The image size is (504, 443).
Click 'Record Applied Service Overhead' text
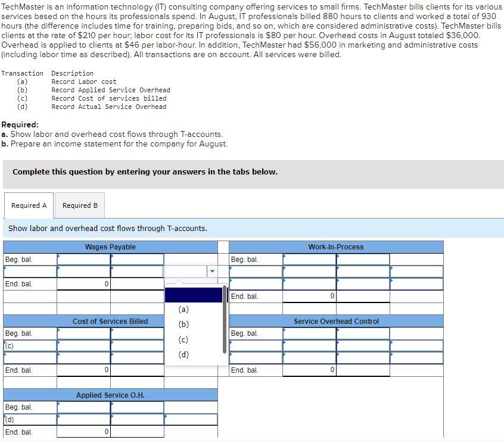[x=111, y=90]
